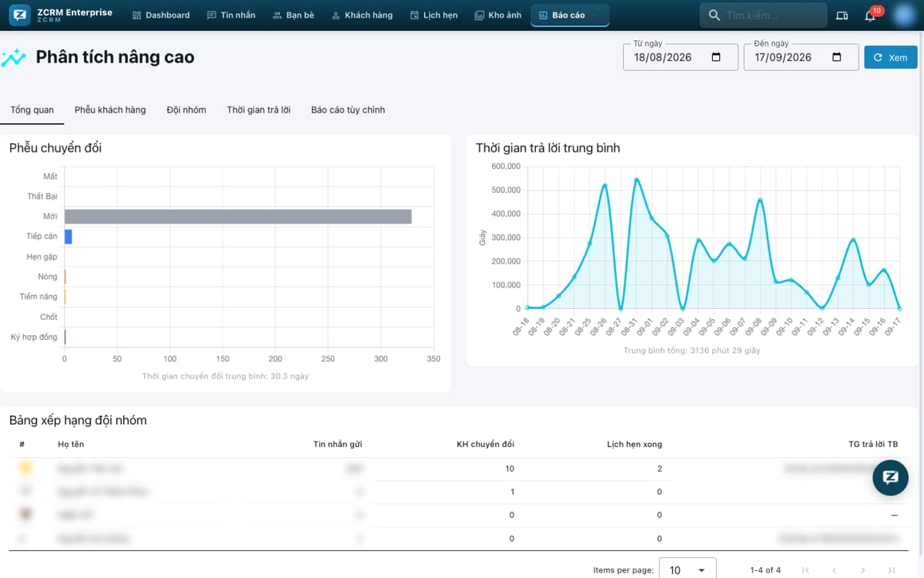The image size is (924, 578).
Task: Click the blue Tiếp cận bar in the funnel
Action: 68,237
